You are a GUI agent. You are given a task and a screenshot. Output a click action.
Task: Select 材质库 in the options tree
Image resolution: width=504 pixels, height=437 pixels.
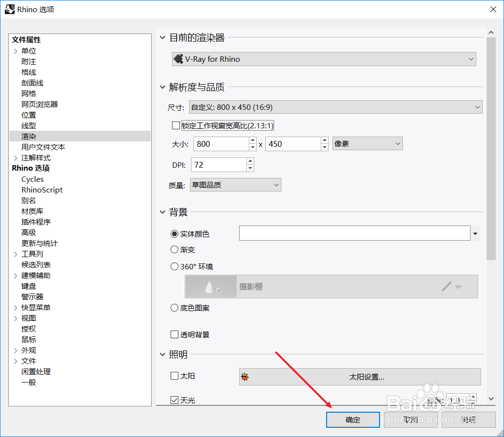click(x=32, y=211)
